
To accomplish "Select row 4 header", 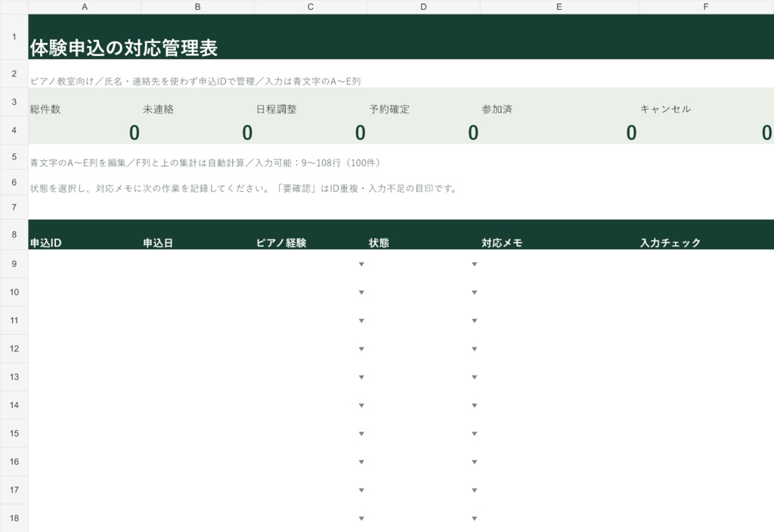I will 14,130.
